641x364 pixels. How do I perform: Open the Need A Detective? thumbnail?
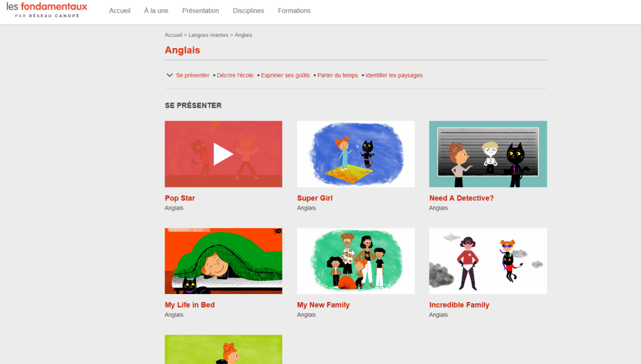[488, 154]
